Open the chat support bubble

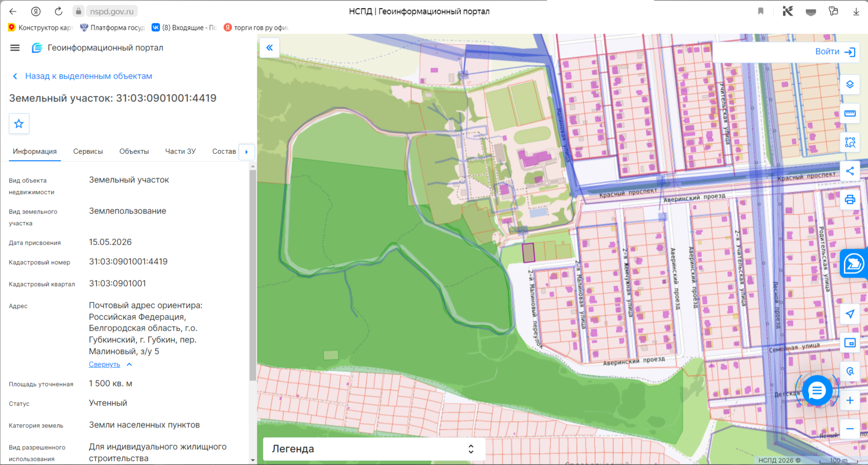(x=817, y=391)
